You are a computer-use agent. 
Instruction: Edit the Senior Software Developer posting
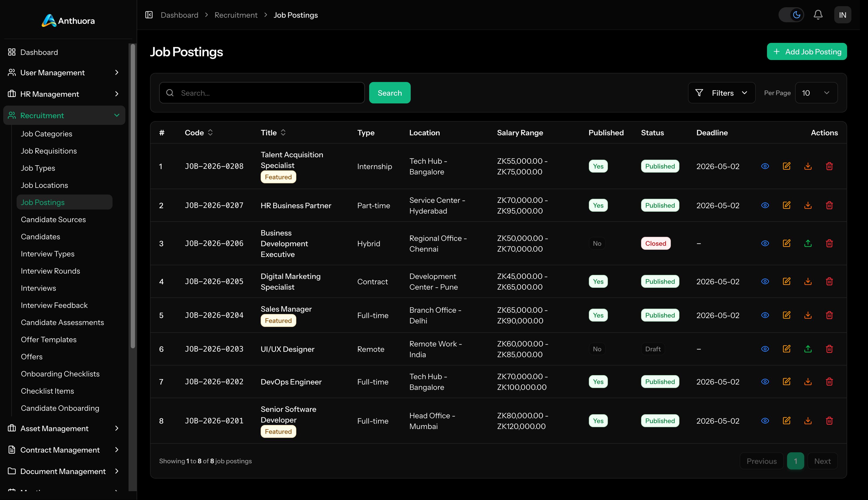[786, 421]
